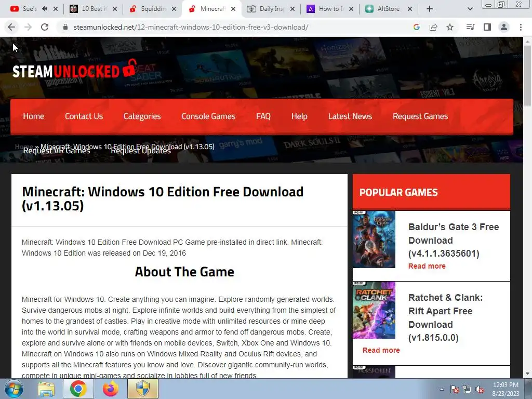Switch to the AltStore tab

(x=383, y=9)
